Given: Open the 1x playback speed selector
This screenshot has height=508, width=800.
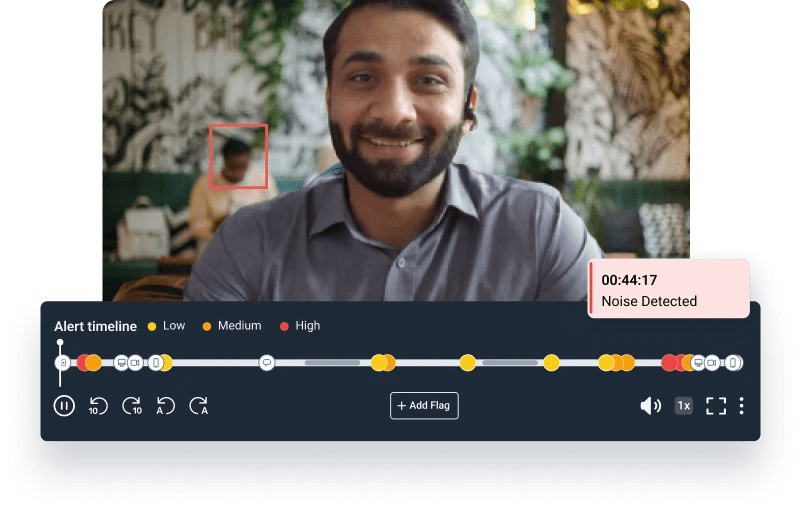Looking at the screenshot, I should pos(684,406).
